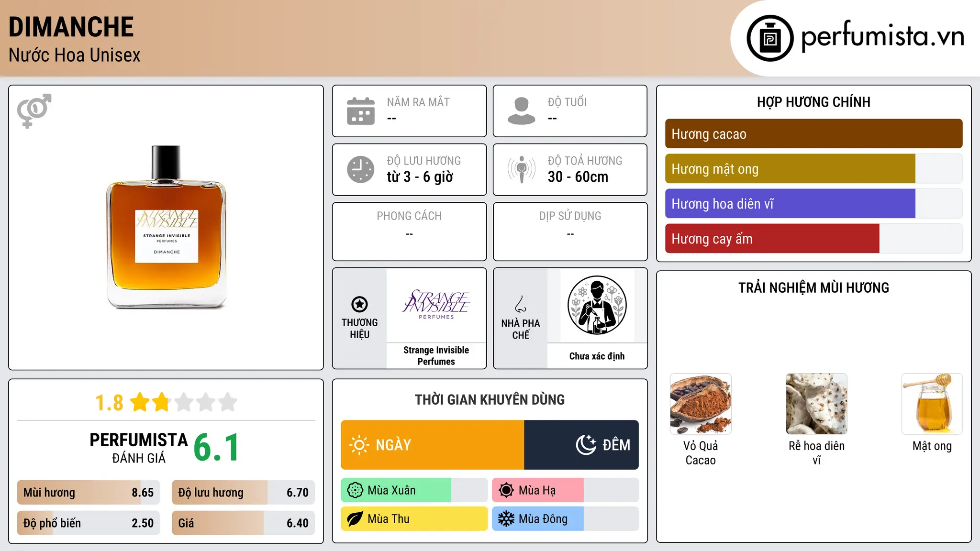
Task: Click the TRẢI NGHIỆM MÙI HƯƠNG heading
Action: [813, 287]
